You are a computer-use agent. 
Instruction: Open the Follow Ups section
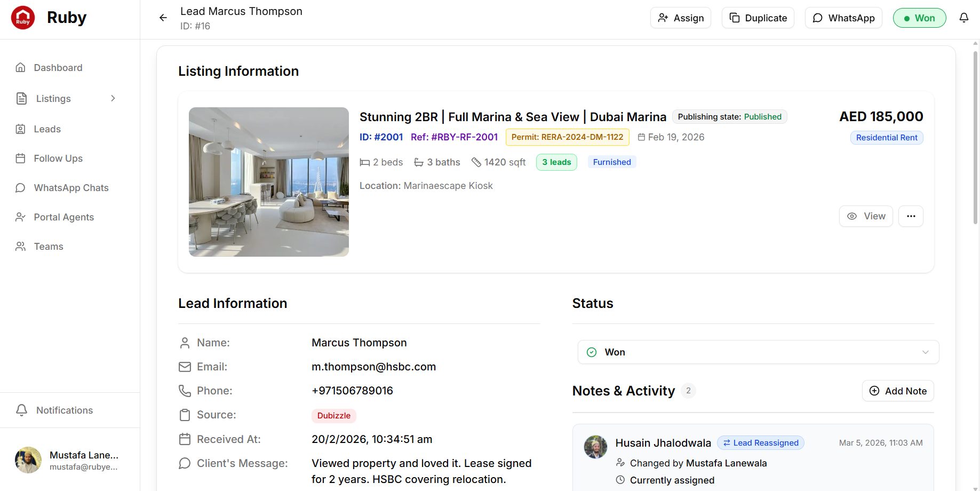tap(58, 159)
